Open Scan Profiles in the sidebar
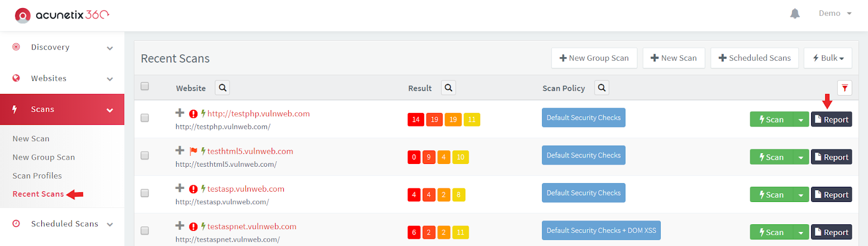This screenshot has height=246, width=868. pos(37,175)
